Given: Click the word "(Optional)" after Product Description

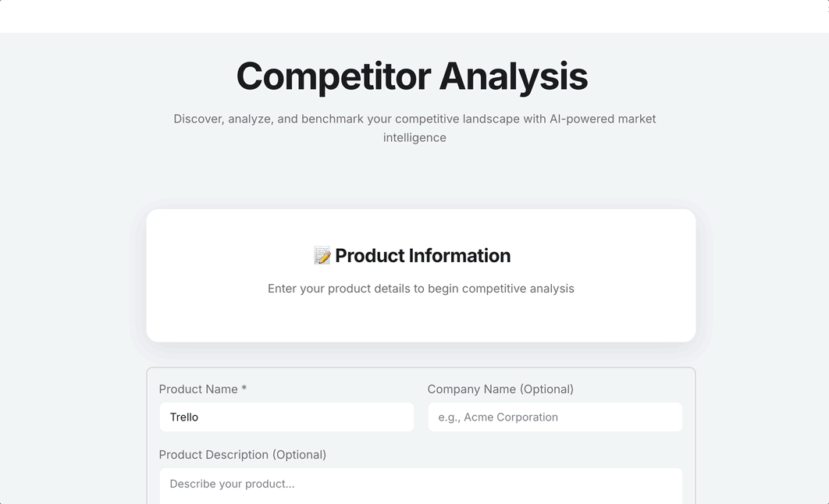Looking at the screenshot, I should point(299,455).
